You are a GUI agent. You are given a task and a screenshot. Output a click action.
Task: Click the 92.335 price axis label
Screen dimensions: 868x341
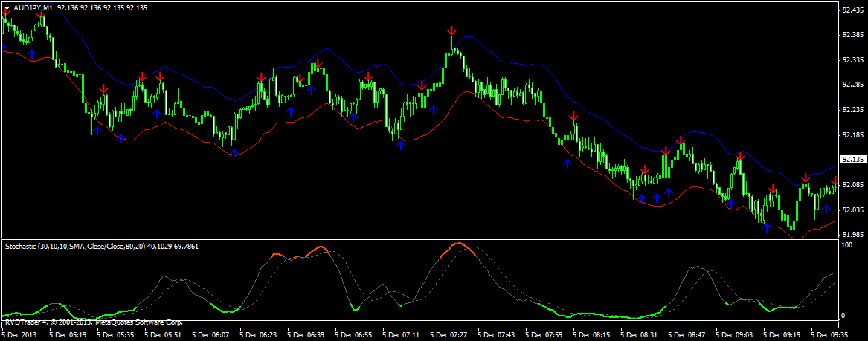point(852,59)
